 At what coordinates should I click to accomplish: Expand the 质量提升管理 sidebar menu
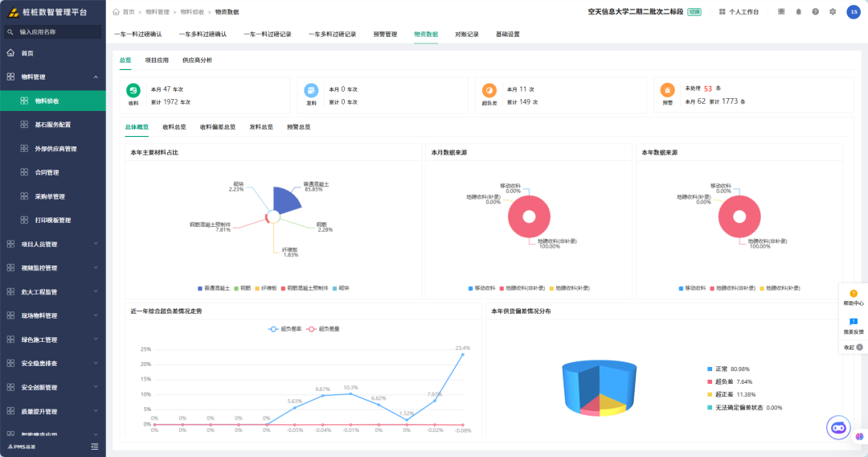click(96, 410)
